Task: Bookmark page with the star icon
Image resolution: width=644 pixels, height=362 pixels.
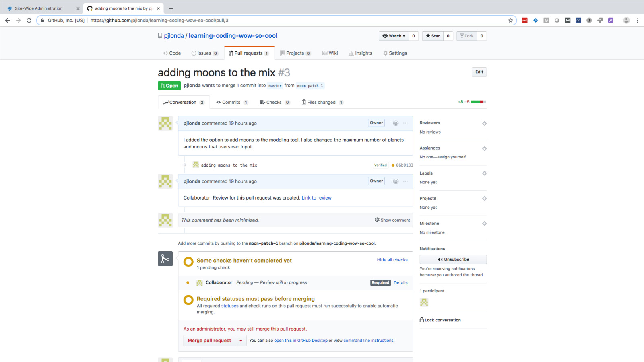Action: [510, 21]
